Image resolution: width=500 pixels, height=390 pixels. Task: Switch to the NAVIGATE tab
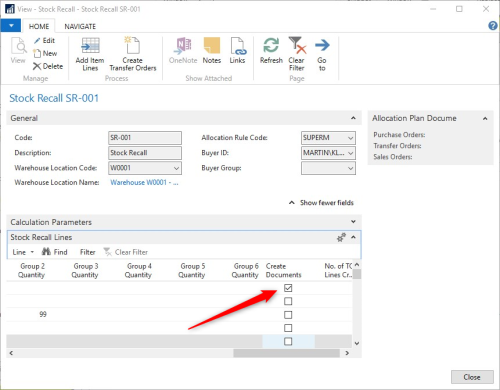[80, 26]
